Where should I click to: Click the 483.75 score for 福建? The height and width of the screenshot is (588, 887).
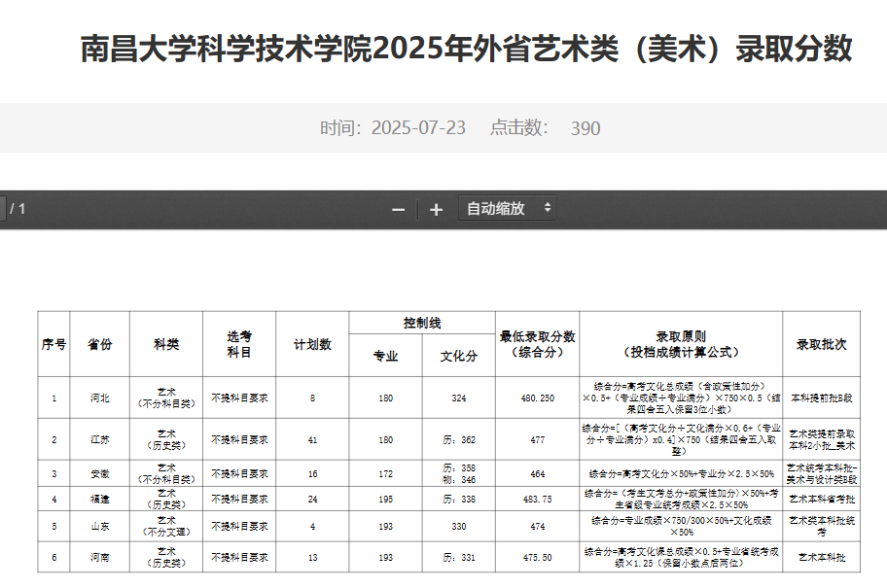coord(538,500)
